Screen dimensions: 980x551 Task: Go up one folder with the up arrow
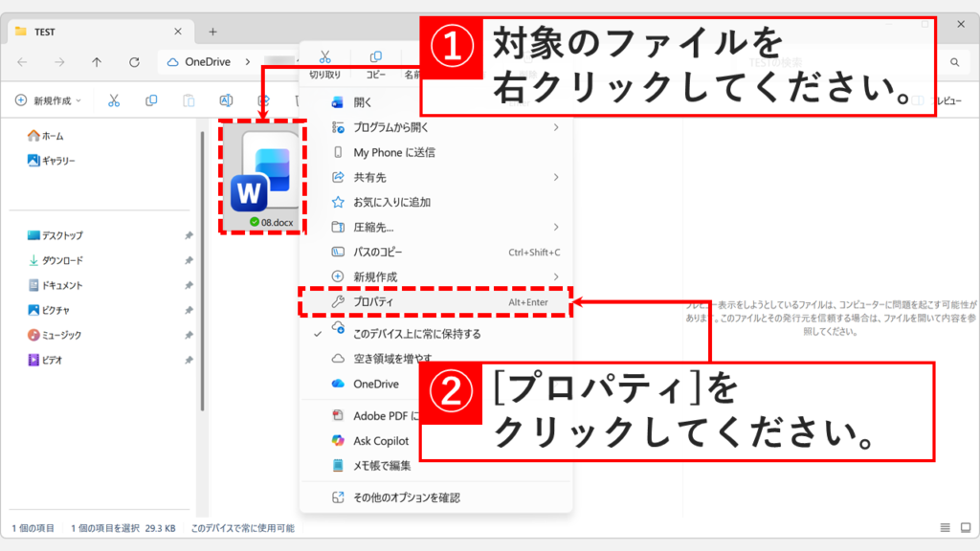(x=97, y=62)
